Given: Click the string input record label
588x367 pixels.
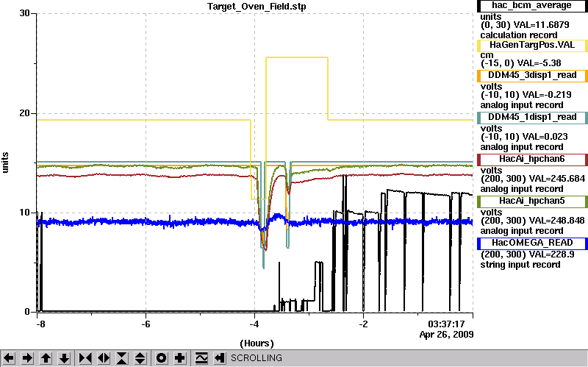Looking at the screenshot, I should coord(520,265).
